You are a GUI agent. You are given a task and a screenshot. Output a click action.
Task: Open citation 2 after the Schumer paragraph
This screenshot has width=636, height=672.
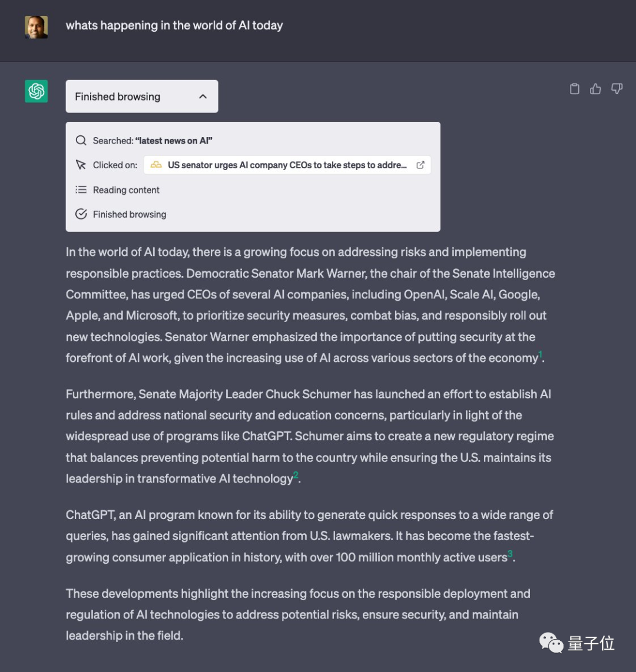pos(296,474)
